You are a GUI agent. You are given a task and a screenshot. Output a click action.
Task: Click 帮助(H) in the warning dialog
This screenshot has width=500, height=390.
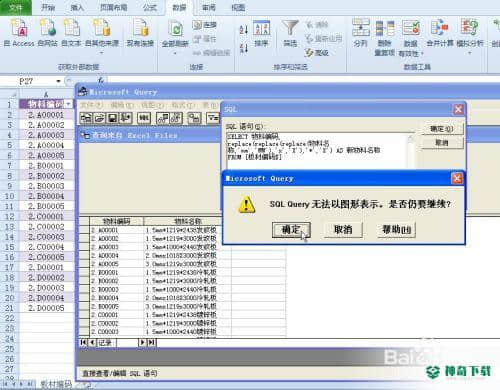click(x=396, y=230)
